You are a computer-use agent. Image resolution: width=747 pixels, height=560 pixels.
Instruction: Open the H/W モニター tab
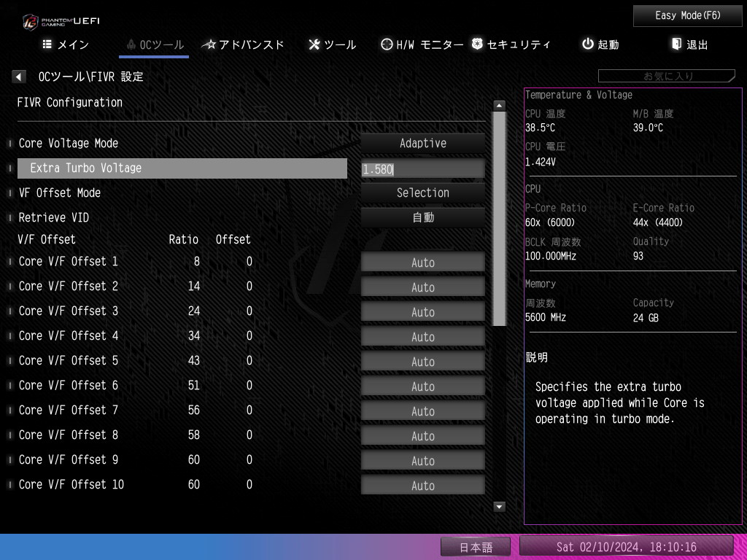pyautogui.click(x=422, y=44)
